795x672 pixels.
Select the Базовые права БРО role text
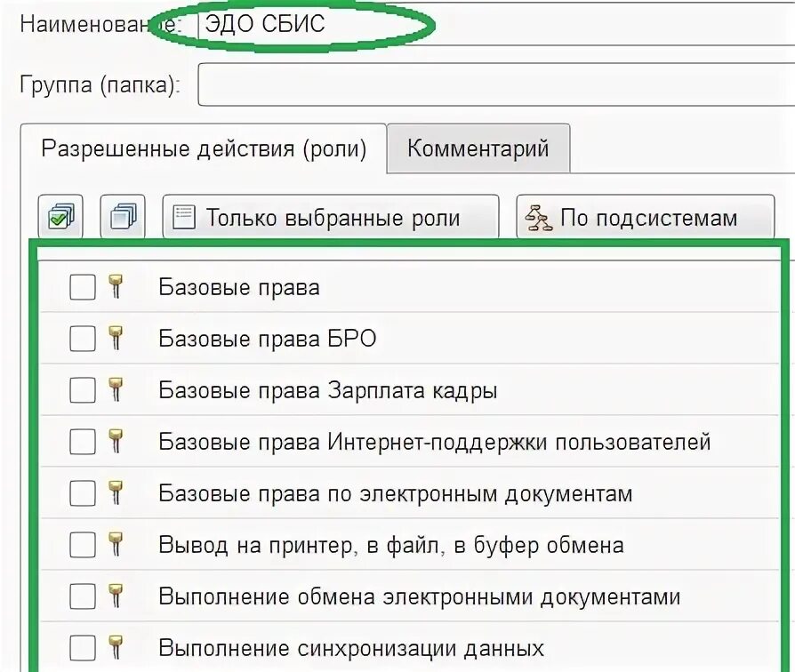pyautogui.click(x=268, y=339)
